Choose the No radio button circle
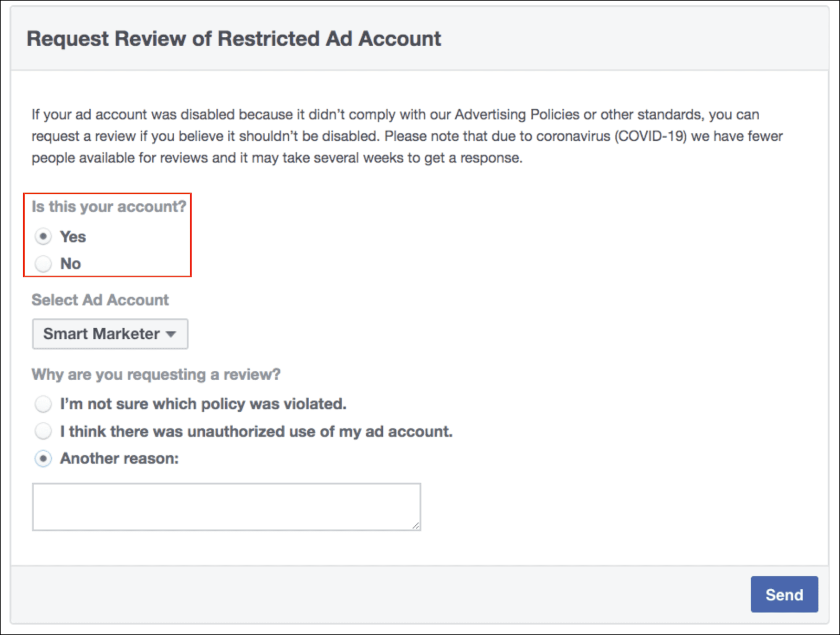The image size is (840, 635). (x=43, y=264)
